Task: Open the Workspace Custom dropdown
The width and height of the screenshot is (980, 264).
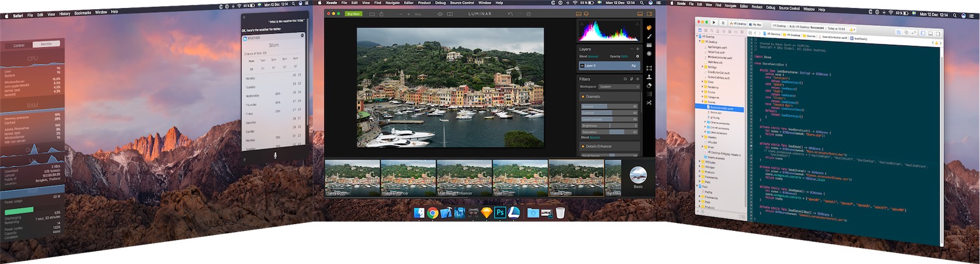Action: 618,87
